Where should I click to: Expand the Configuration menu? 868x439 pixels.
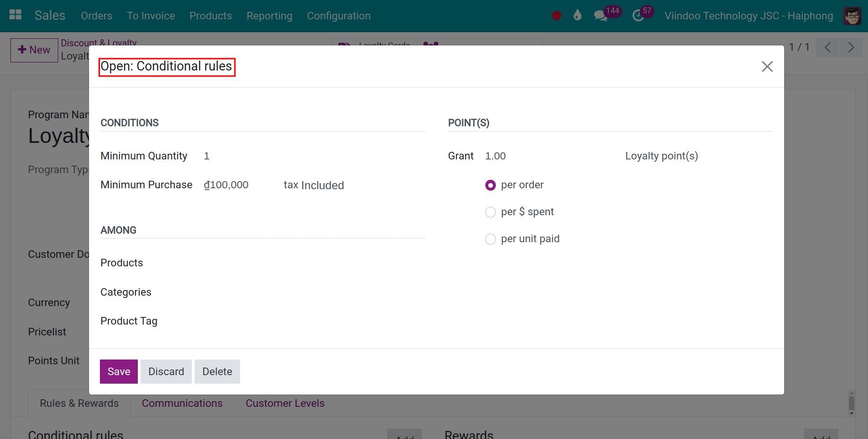coord(339,16)
